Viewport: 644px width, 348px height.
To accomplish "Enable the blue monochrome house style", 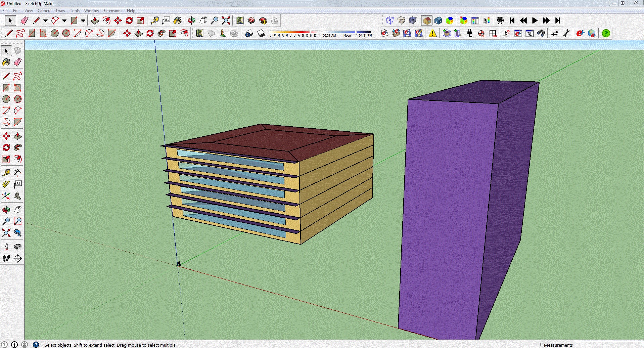I will [x=438, y=21].
